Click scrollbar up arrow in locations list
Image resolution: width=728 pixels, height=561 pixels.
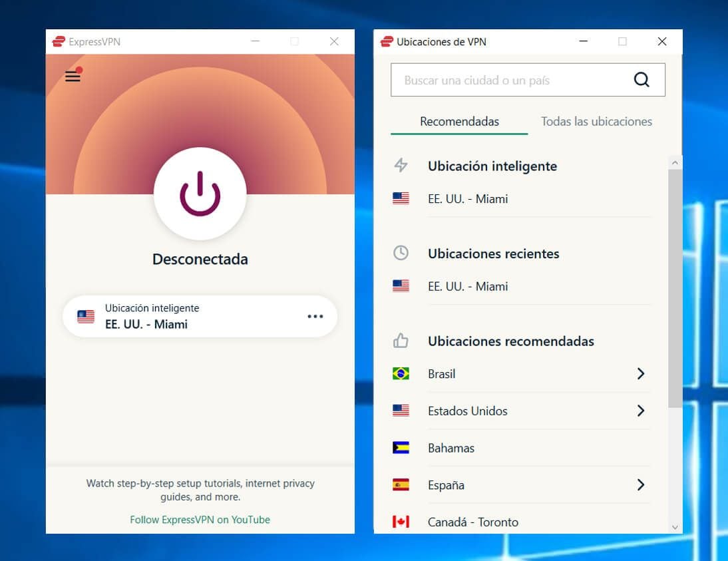point(675,162)
